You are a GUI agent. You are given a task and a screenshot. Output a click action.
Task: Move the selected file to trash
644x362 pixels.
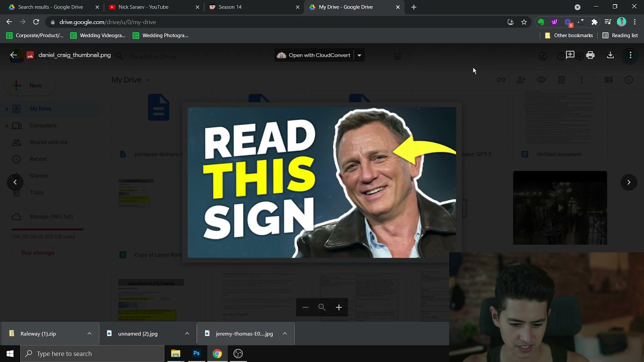[561, 79]
